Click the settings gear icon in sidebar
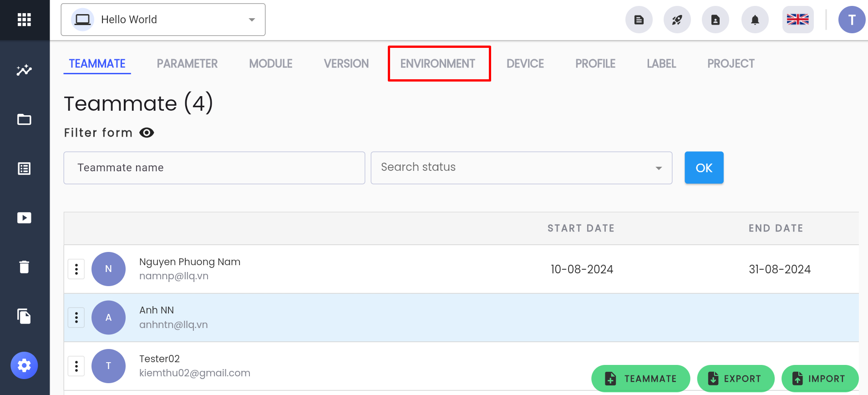The image size is (868, 395). point(24,365)
